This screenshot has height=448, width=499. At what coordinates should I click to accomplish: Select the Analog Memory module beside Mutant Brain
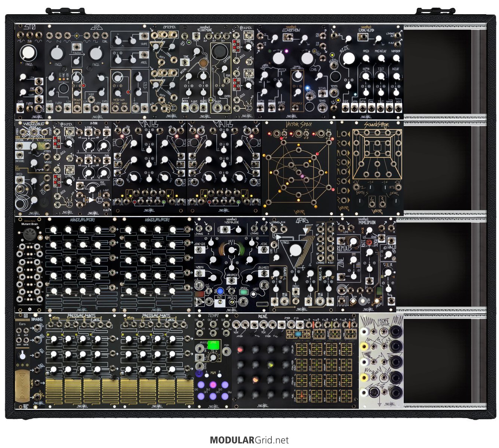point(82,265)
